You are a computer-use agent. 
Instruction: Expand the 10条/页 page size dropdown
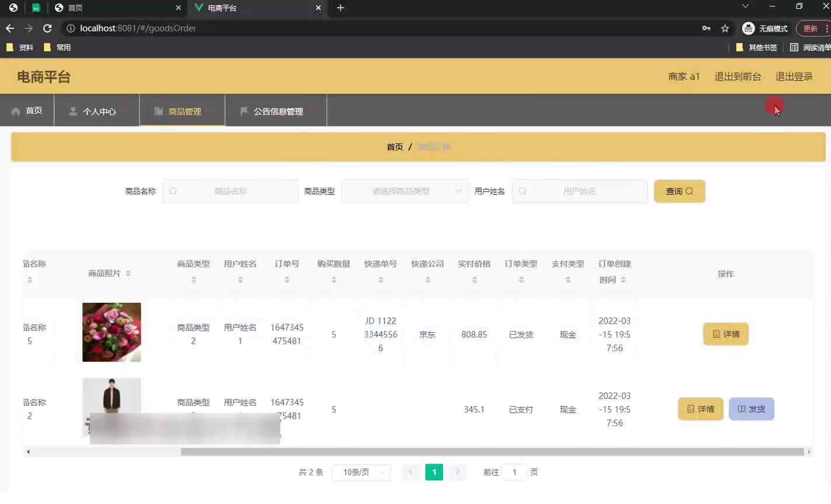coord(361,473)
